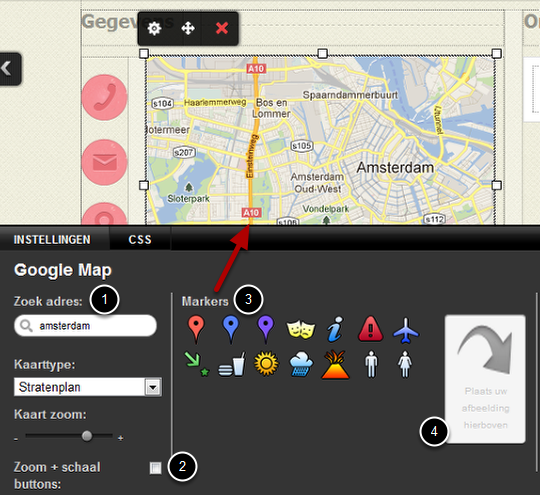Select the red warning triangle marker
This screenshot has width=540, height=495.
coord(371,329)
